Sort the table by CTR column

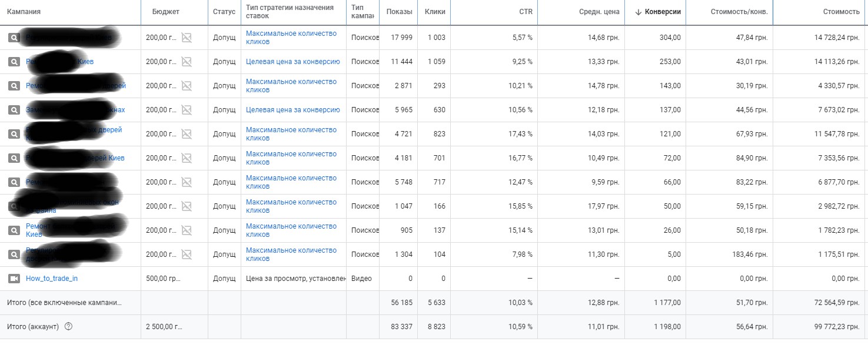tap(526, 12)
